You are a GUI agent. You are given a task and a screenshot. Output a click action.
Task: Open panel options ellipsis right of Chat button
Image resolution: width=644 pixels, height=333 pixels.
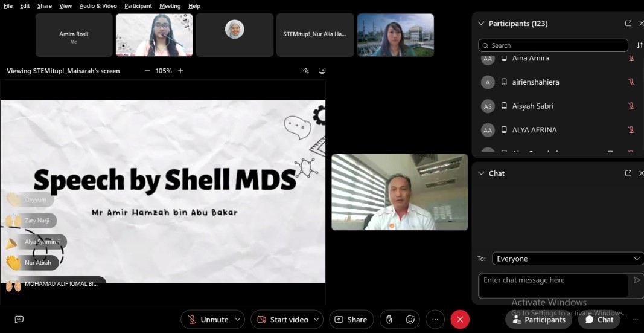tap(636, 320)
